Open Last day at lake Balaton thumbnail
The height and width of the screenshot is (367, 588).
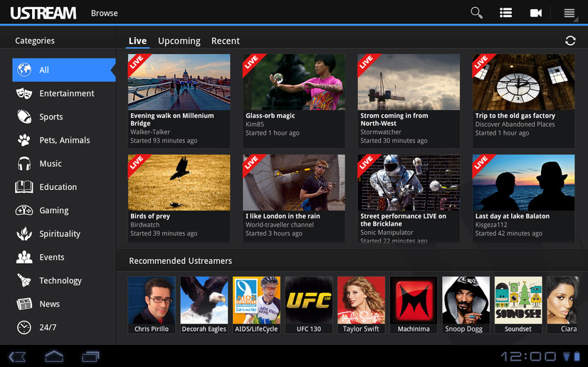523,182
